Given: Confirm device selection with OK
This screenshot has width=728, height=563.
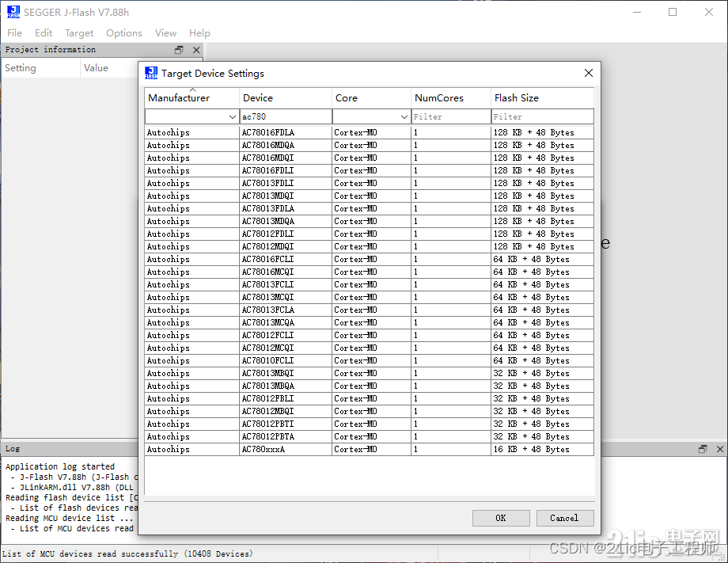Looking at the screenshot, I should click(x=501, y=518).
